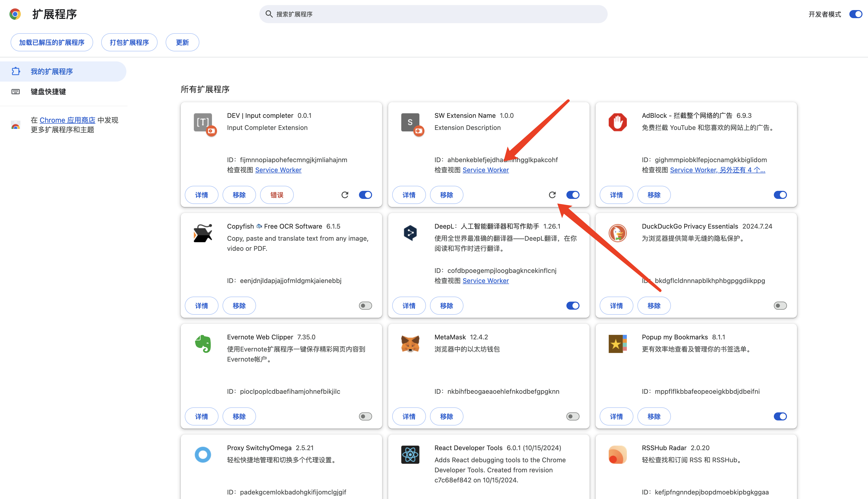868x499 pixels.
Task: Click the DeepL extension icon
Action: coord(410,233)
